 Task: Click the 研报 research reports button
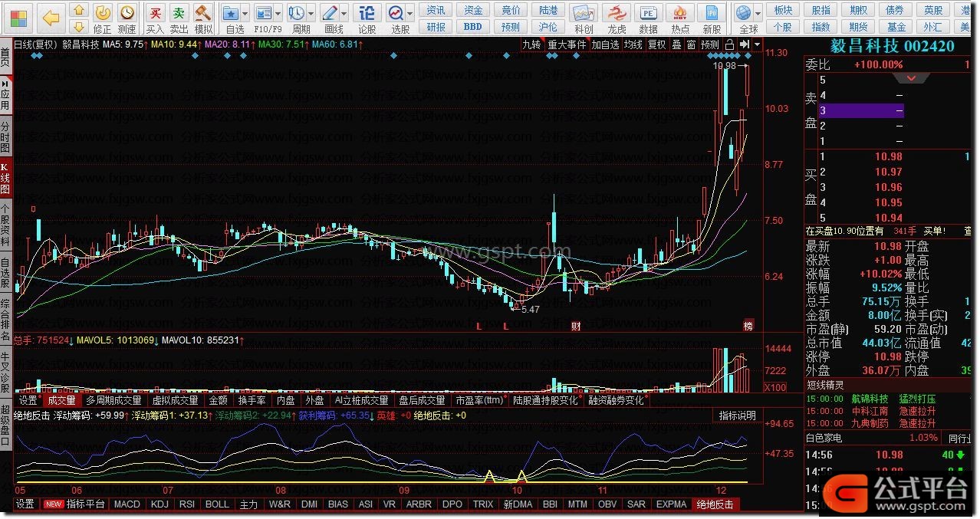(436, 27)
